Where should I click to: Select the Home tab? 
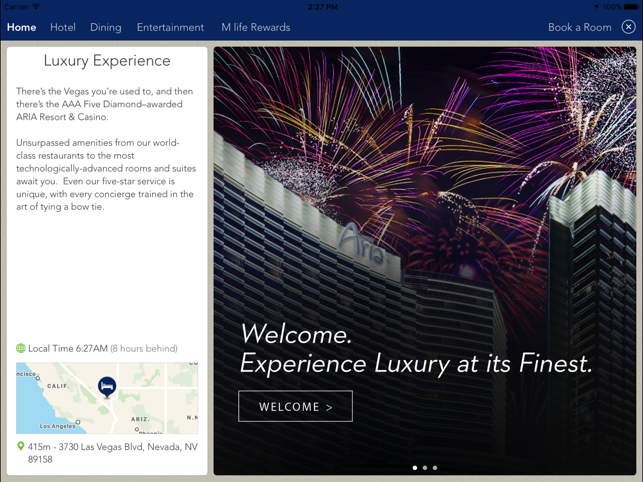coord(21,27)
